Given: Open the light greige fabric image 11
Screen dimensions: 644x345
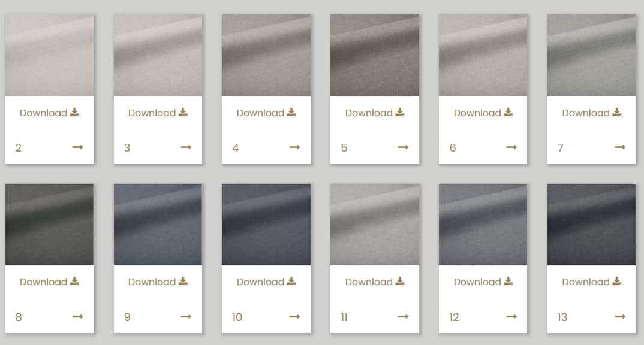Looking at the screenshot, I should click(375, 225).
